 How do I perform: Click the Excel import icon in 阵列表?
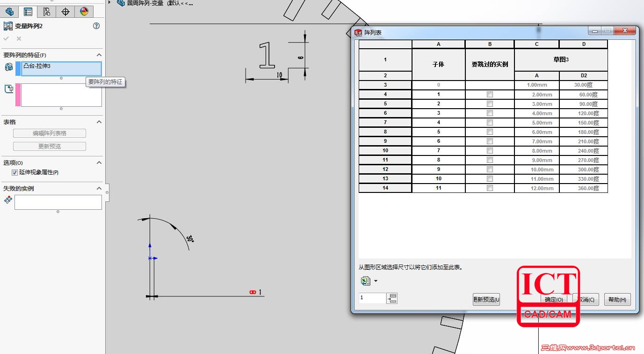(365, 281)
